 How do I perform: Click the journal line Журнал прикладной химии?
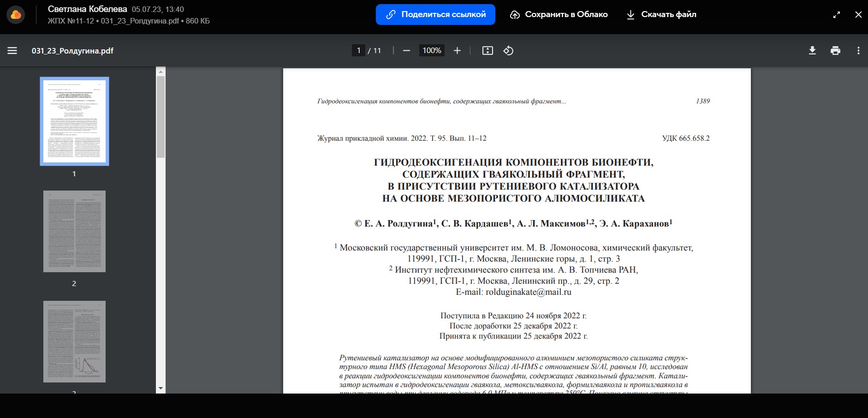pos(402,138)
